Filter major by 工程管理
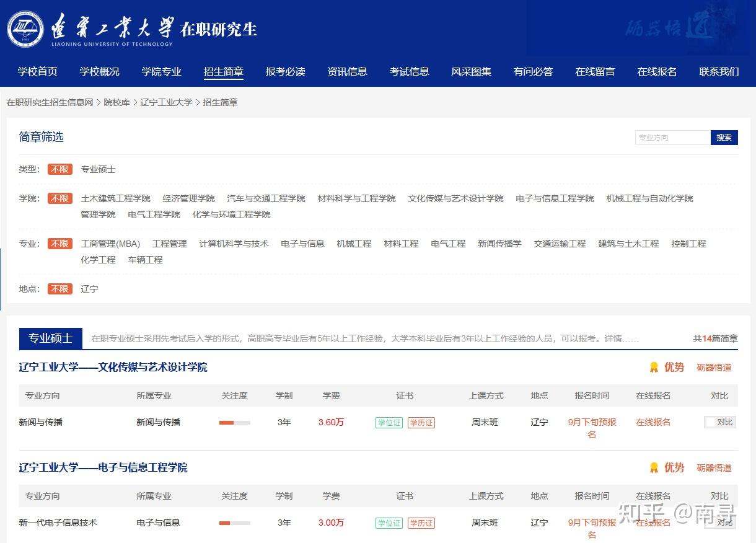756x543 pixels. pos(170,244)
